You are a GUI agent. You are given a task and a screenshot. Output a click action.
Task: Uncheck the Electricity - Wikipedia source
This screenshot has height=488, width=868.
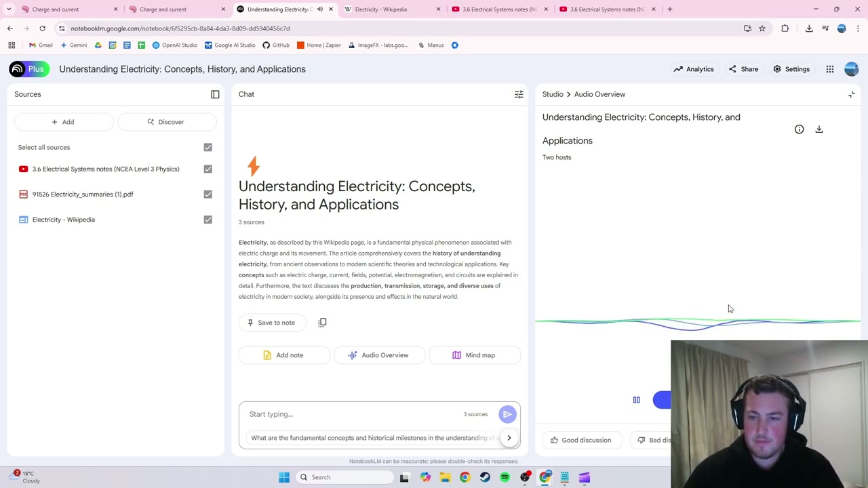(208, 220)
